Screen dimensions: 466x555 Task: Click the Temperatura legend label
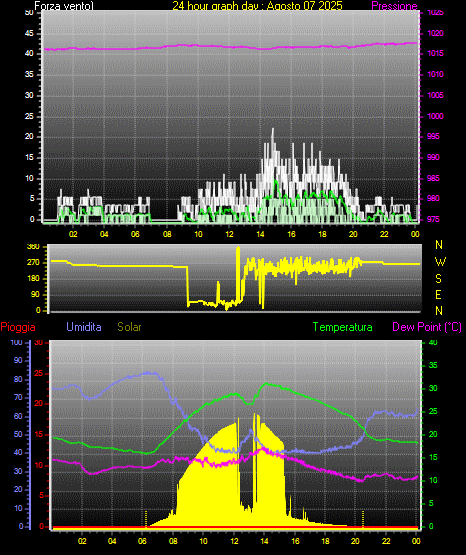[342, 327]
